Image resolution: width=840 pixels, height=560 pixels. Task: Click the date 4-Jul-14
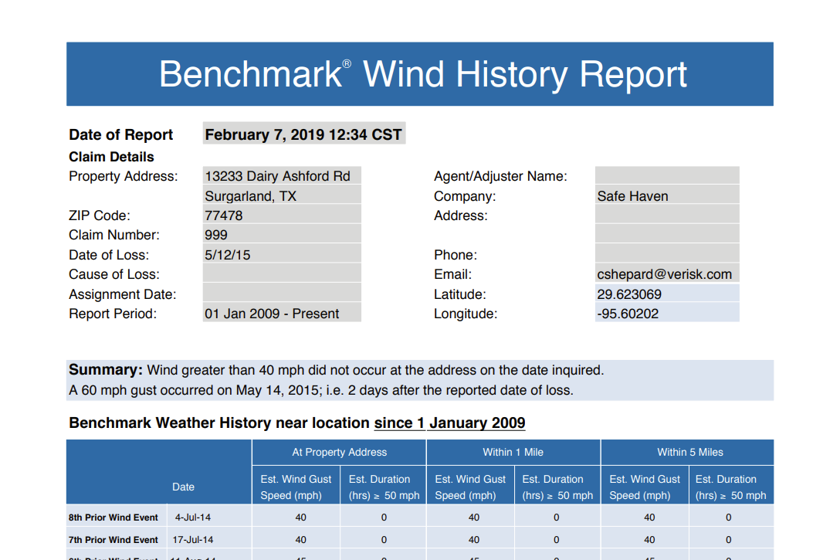(193, 518)
